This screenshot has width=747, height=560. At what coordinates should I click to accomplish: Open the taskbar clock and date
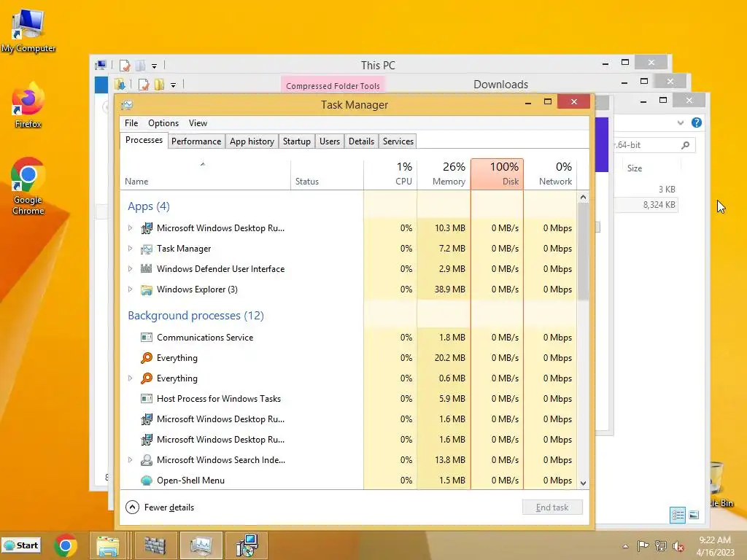pos(715,546)
